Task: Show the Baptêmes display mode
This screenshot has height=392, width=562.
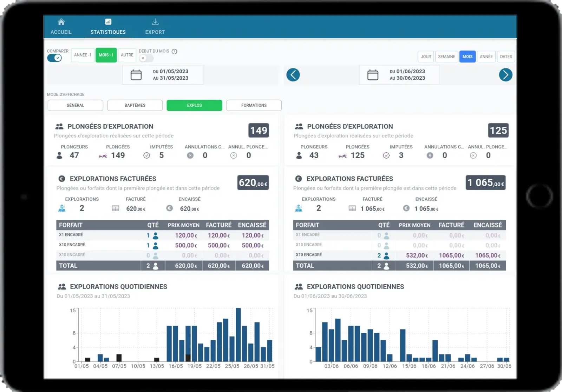Action: click(135, 105)
